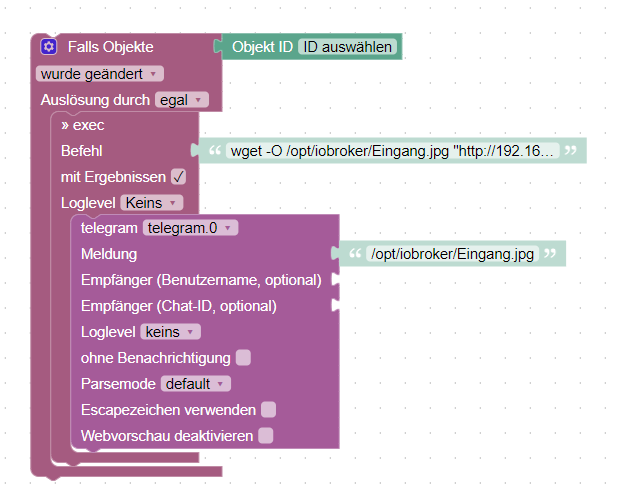Choose telegram instance from telegram.0 dropdown
This screenshot has height=492, width=625.
point(190,228)
